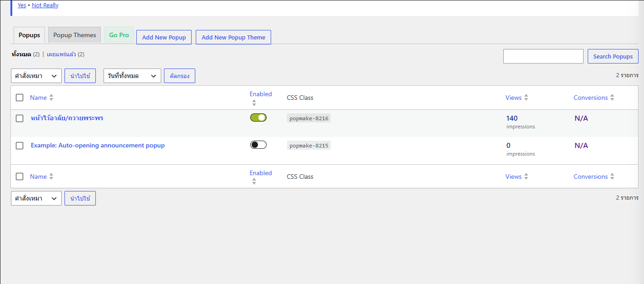Open the bottom คำสั่งเหมา bulk actions dropdown
Image resolution: width=644 pixels, height=284 pixels.
36,198
